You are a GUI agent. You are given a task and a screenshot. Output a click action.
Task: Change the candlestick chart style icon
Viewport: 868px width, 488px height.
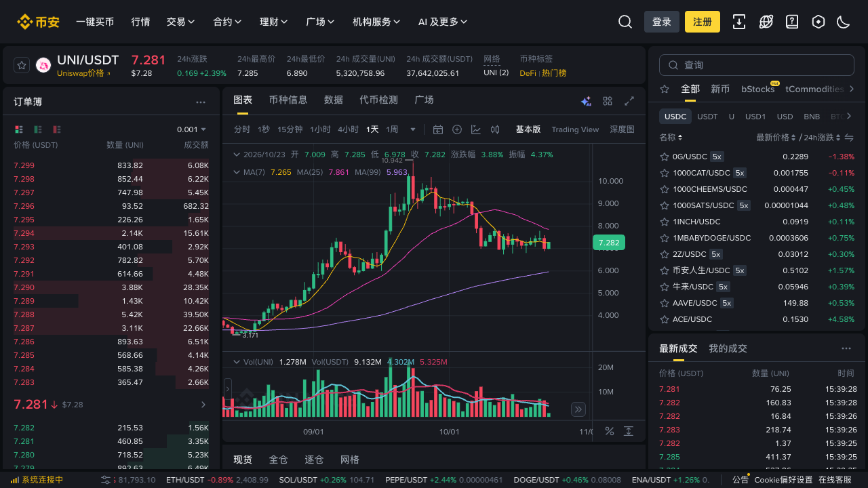click(x=495, y=129)
